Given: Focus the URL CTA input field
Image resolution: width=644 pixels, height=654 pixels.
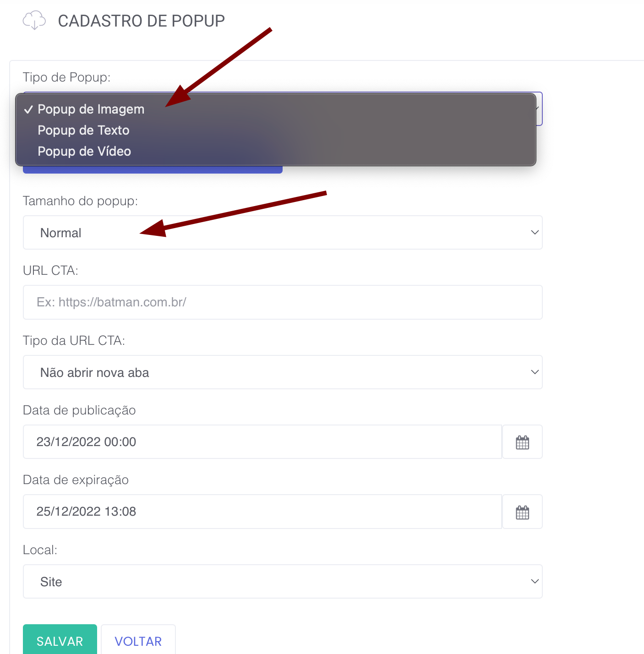Looking at the screenshot, I should (x=283, y=302).
